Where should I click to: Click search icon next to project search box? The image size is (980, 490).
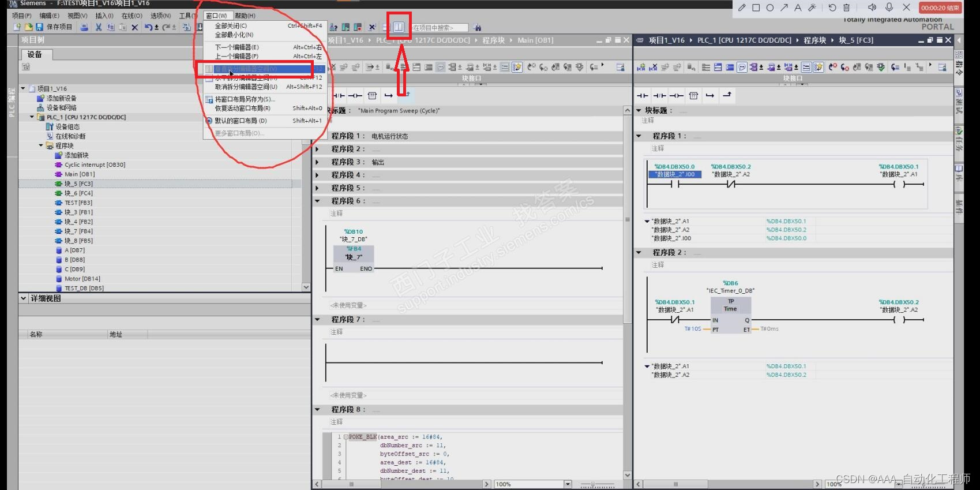(477, 27)
